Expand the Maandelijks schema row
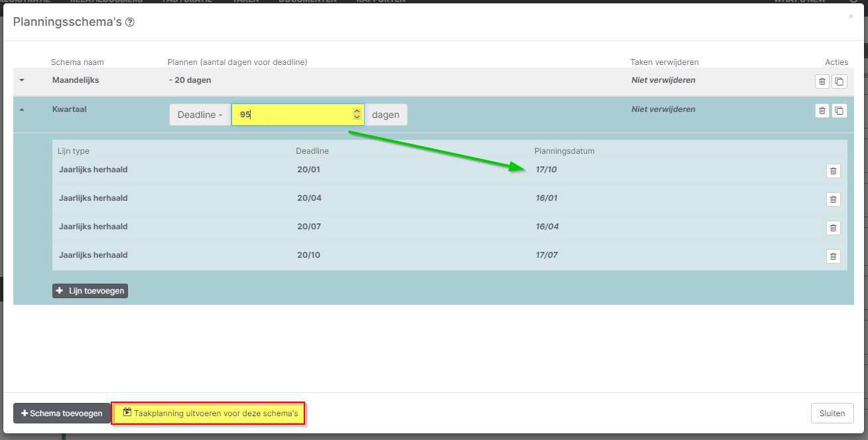 [x=22, y=81]
